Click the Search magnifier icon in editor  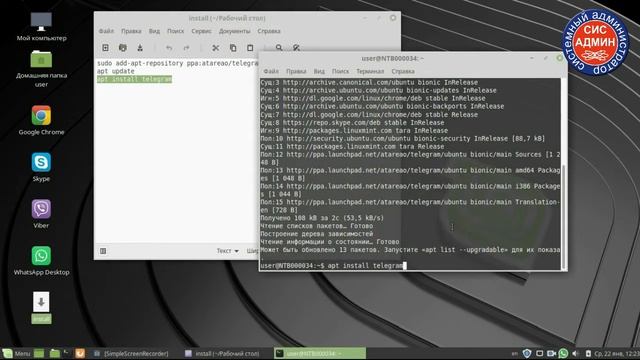(279, 48)
